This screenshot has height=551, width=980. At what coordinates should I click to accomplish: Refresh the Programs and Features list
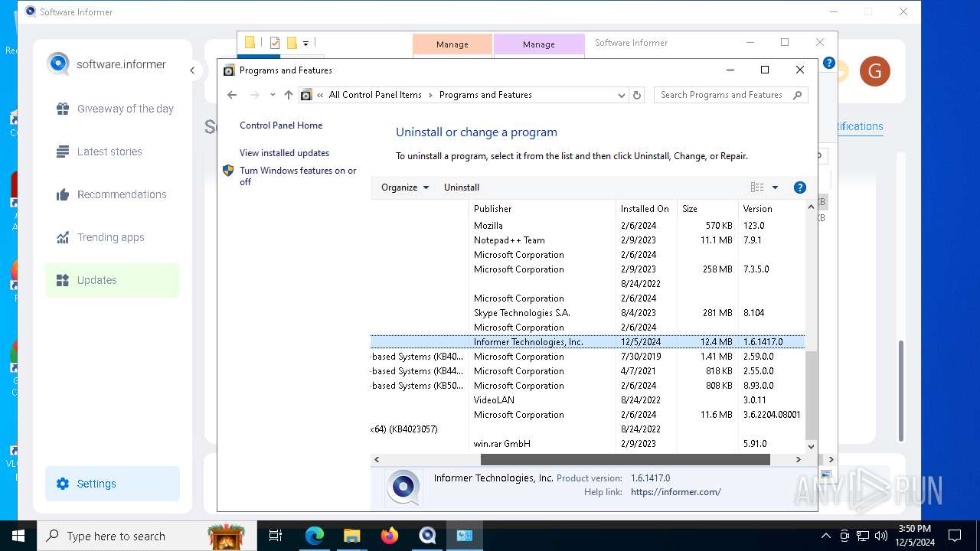click(x=636, y=95)
